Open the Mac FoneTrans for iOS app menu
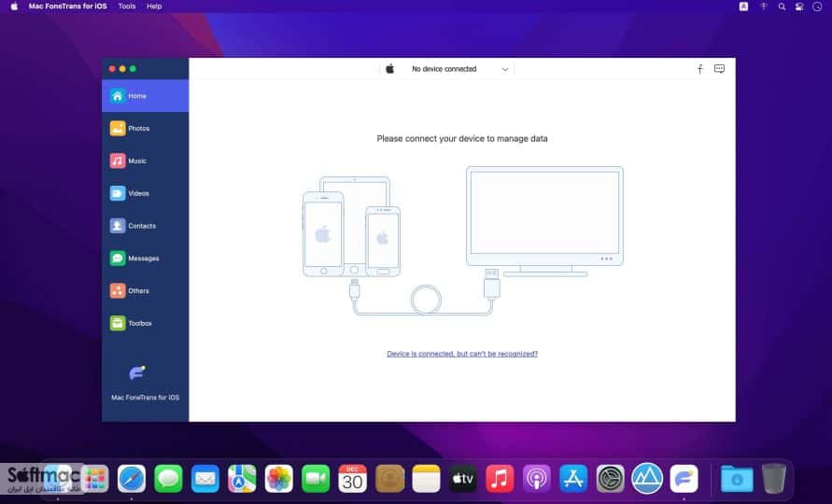Image resolution: width=832 pixels, height=504 pixels. tap(68, 7)
